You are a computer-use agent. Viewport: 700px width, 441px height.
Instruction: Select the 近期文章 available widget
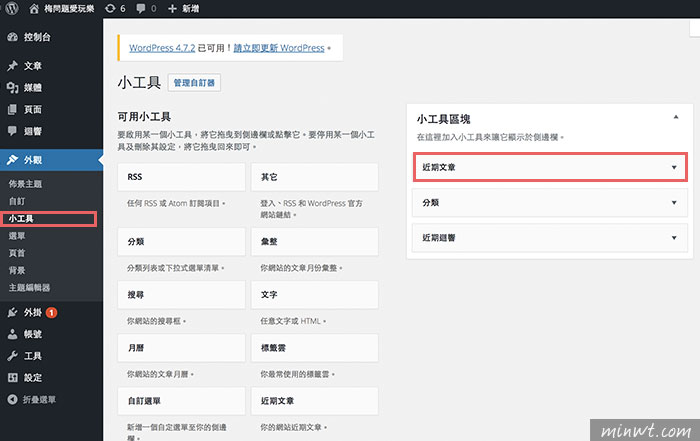tap(315, 401)
